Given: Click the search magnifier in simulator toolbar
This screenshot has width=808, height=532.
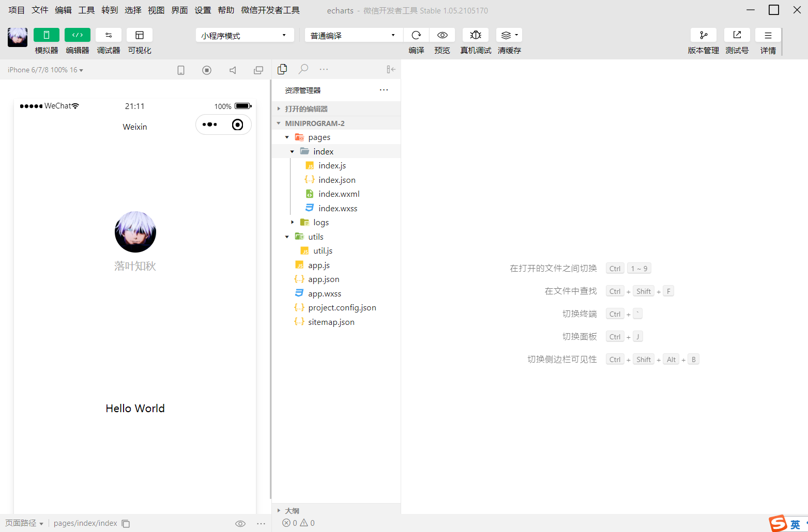Looking at the screenshot, I should [x=303, y=69].
